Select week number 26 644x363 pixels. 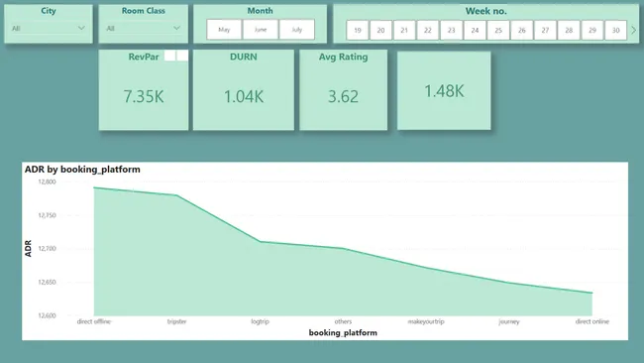(521, 30)
